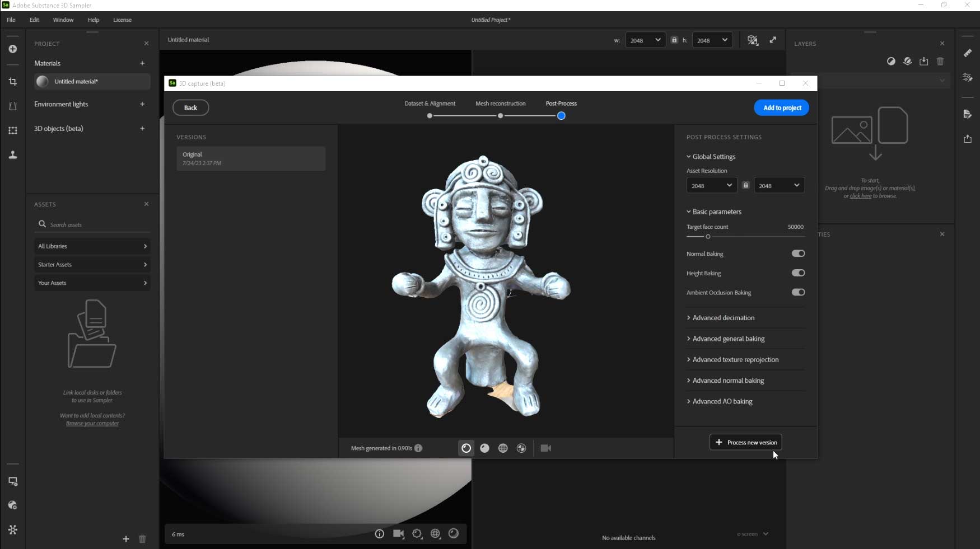Image resolution: width=980 pixels, height=549 pixels.
Task: Click the environment rotation icon in main viewport bar
Action: tap(417, 534)
